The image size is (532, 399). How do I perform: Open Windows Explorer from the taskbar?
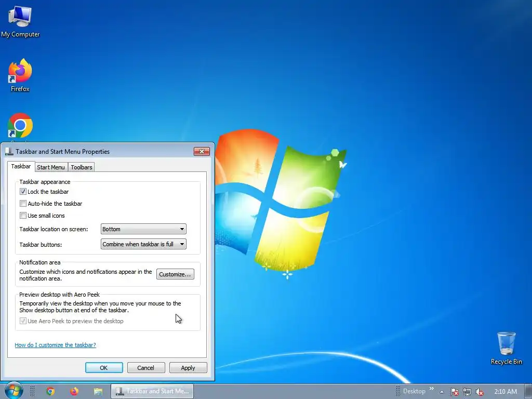click(98, 391)
